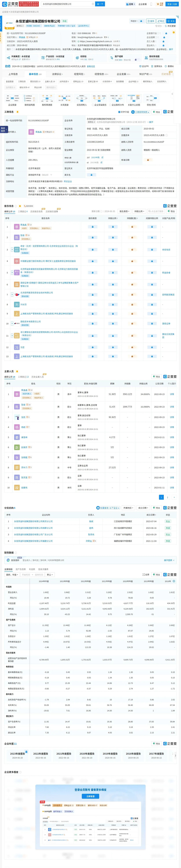Viewport: 181px width, 868px height.
Task: Click the 刘 avatar for 刘长羽
Action: click(17, 305)
